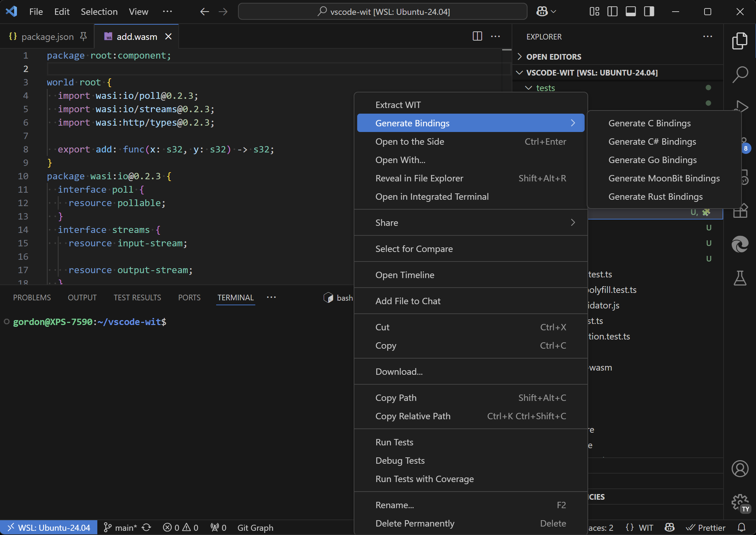Open Copilot chat icon in title bar
Image resolution: width=756 pixels, height=535 pixels.
[x=542, y=12]
